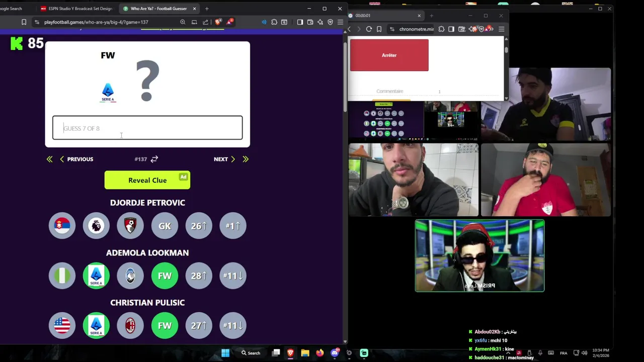Image resolution: width=644 pixels, height=362 pixels.
Task: Open extensions puzzle icon in football browser
Action: tap(274, 22)
